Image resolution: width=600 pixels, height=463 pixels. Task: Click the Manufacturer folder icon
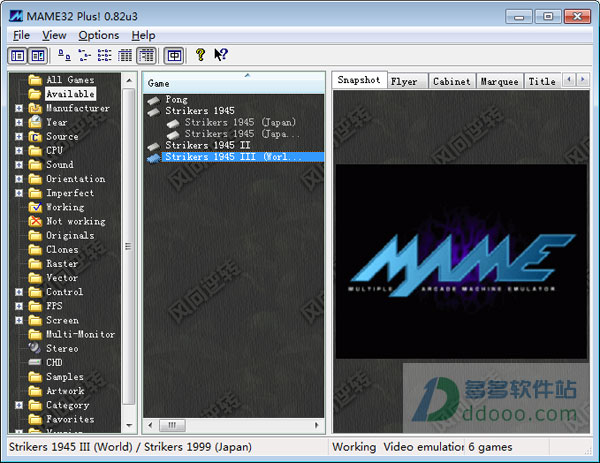point(35,108)
